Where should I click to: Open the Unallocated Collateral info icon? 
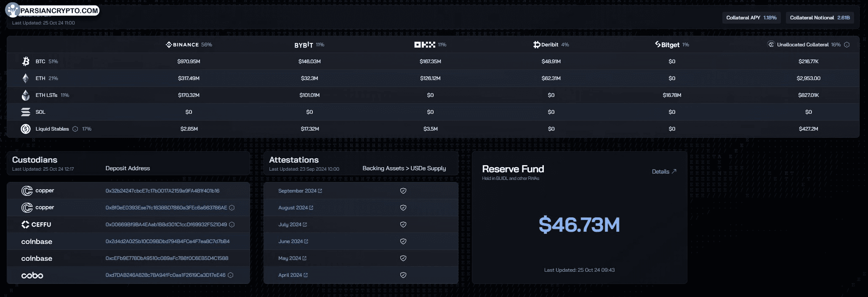point(847,45)
